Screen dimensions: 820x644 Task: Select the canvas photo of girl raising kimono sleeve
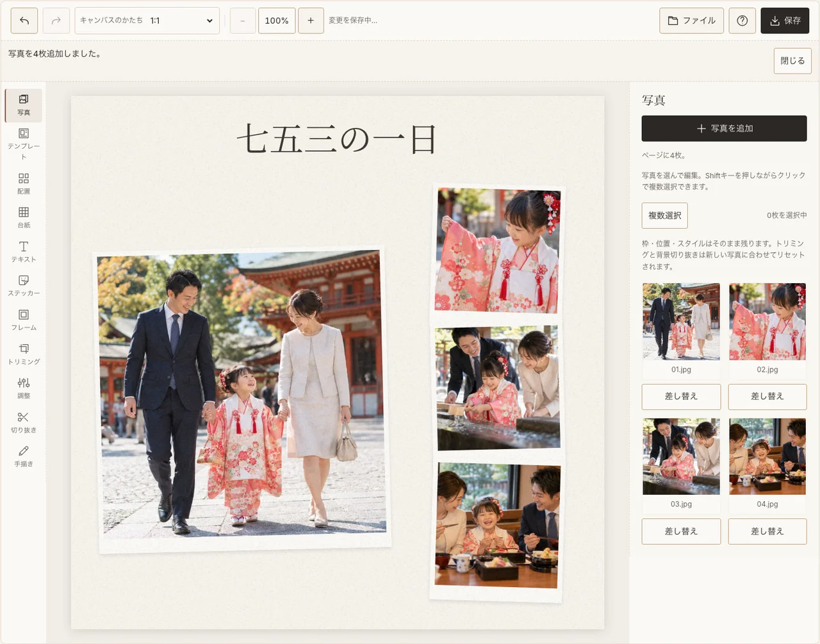[x=498, y=251]
